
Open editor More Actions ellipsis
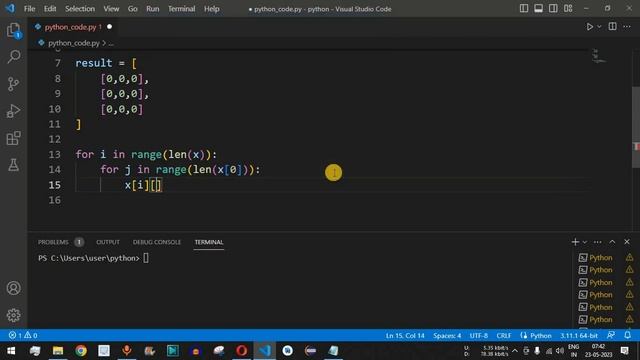click(x=627, y=27)
